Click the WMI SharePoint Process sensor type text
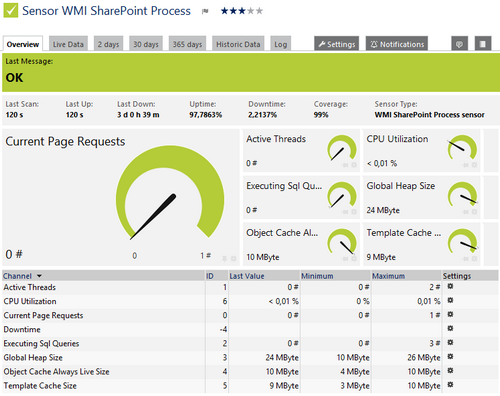 [x=429, y=115]
